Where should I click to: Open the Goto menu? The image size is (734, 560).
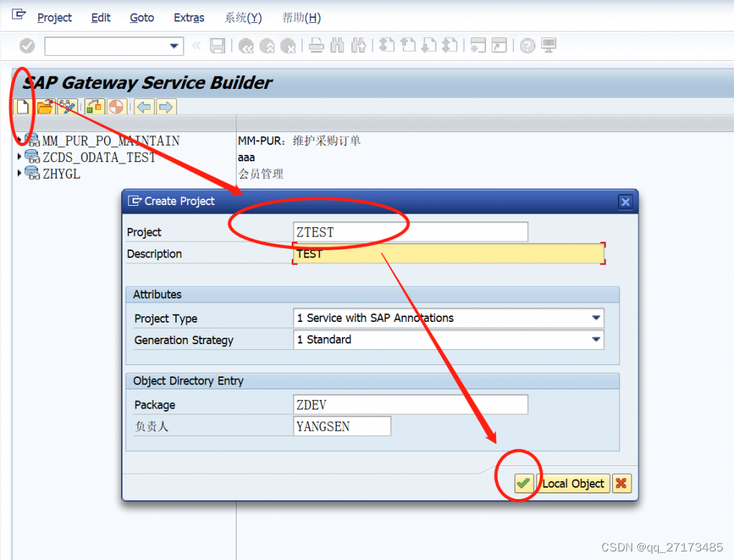click(x=141, y=17)
